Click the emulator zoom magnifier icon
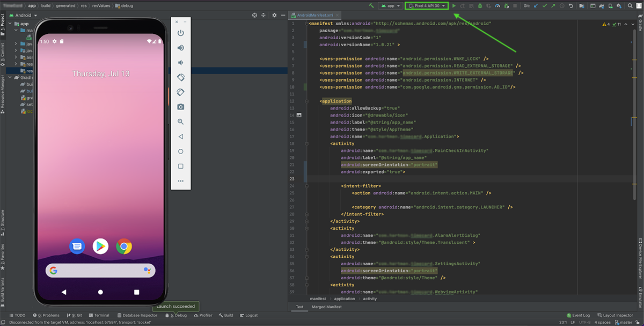Screen dimensions: 644x326 (181, 122)
